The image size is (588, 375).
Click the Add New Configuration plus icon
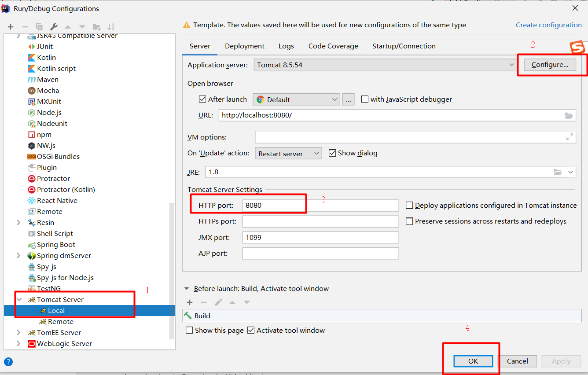11,27
